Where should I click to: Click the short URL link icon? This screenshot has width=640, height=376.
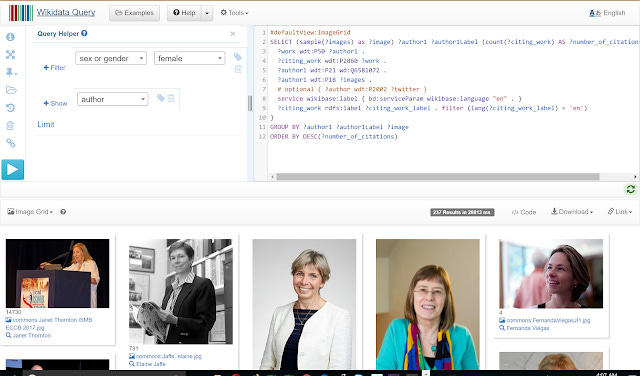point(11,143)
